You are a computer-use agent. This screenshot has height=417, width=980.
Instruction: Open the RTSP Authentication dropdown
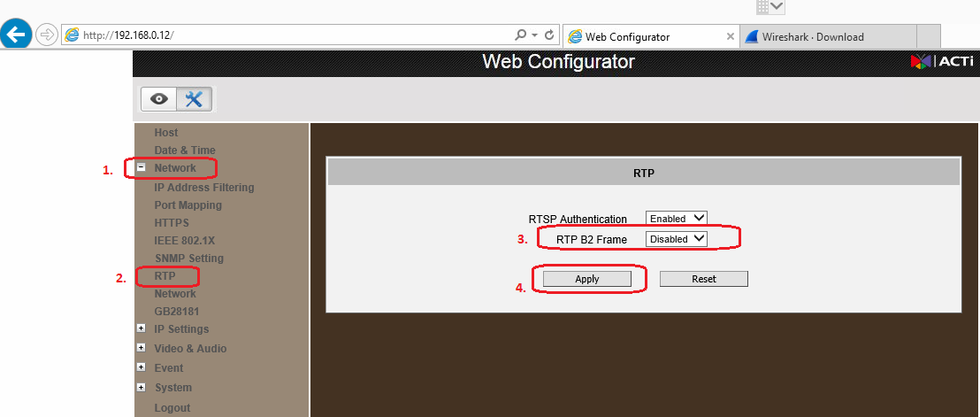676,218
